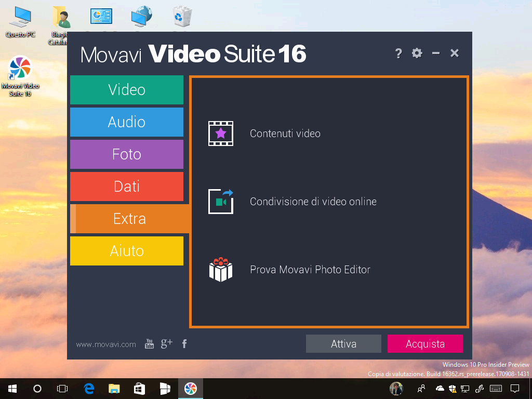Click the pink Acquista button
This screenshot has width=532, height=399.
[425, 344]
